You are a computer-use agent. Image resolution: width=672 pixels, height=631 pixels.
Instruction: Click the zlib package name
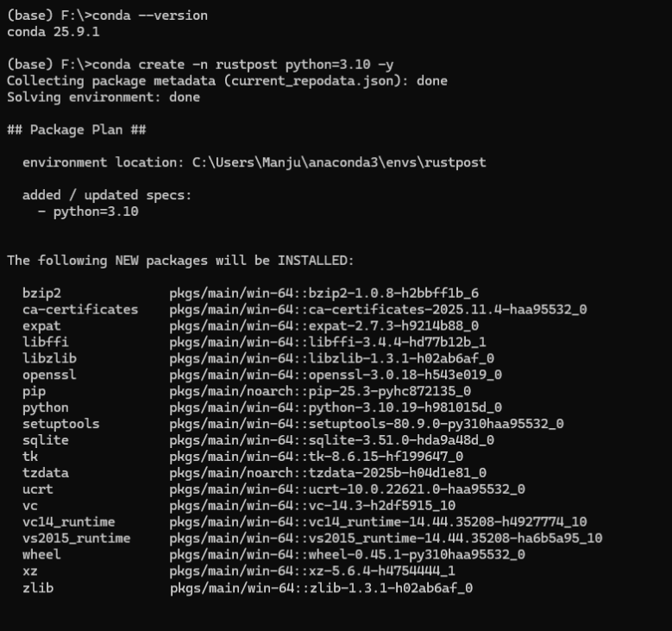[38, 588]
